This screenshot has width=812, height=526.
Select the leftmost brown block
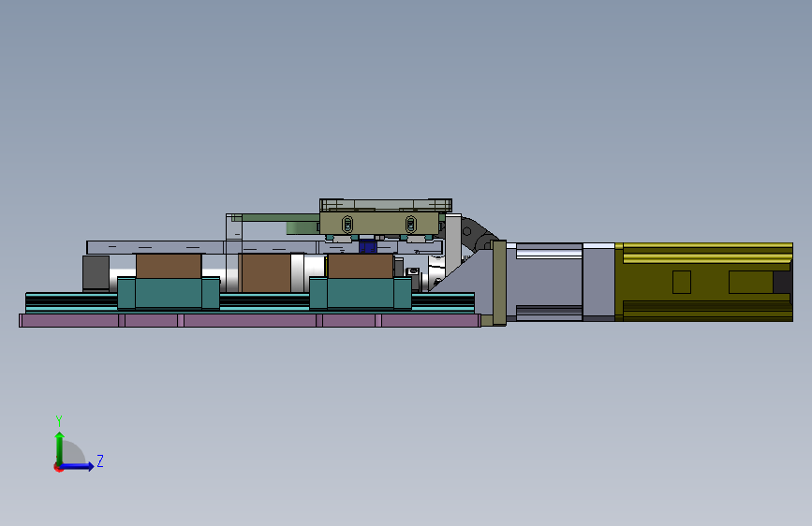[169, 266]
